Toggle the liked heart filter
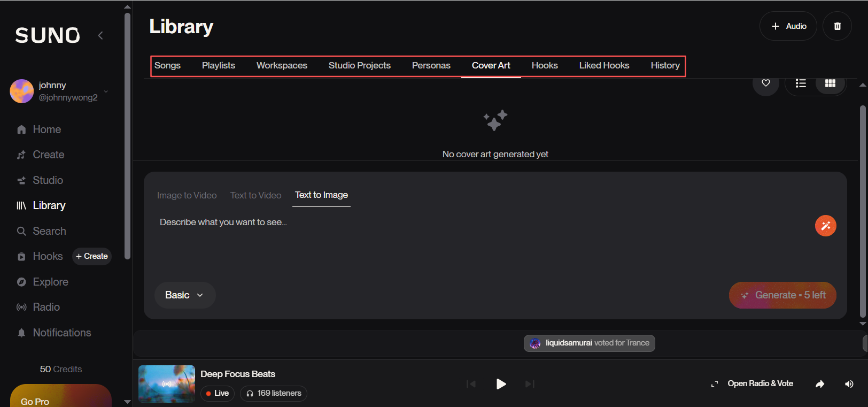Screen dimensions: 868x407 (766, 83)
